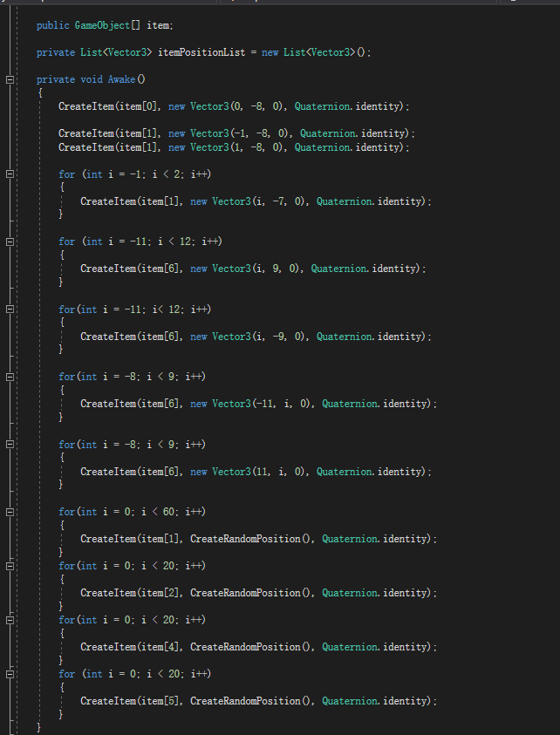Viewport: 560px width, 735px height.
Task: Collapse the loop creating random item[4] objects
Action: tap(10, 620)
